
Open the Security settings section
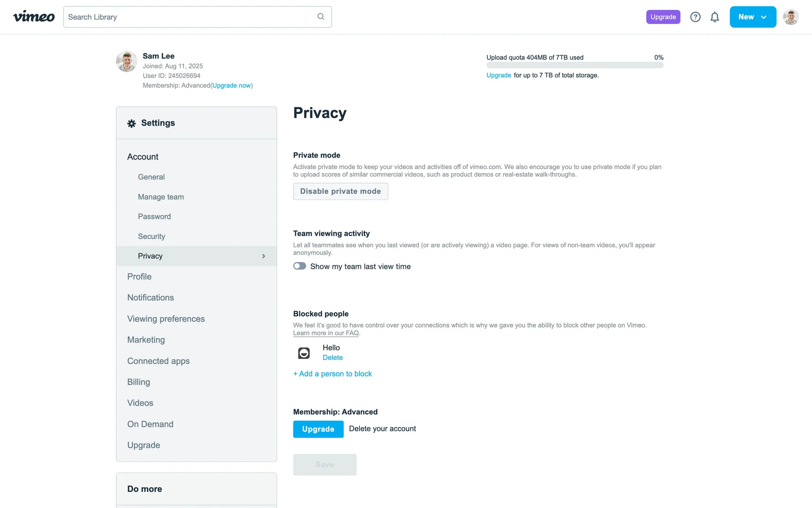[151, 236]
